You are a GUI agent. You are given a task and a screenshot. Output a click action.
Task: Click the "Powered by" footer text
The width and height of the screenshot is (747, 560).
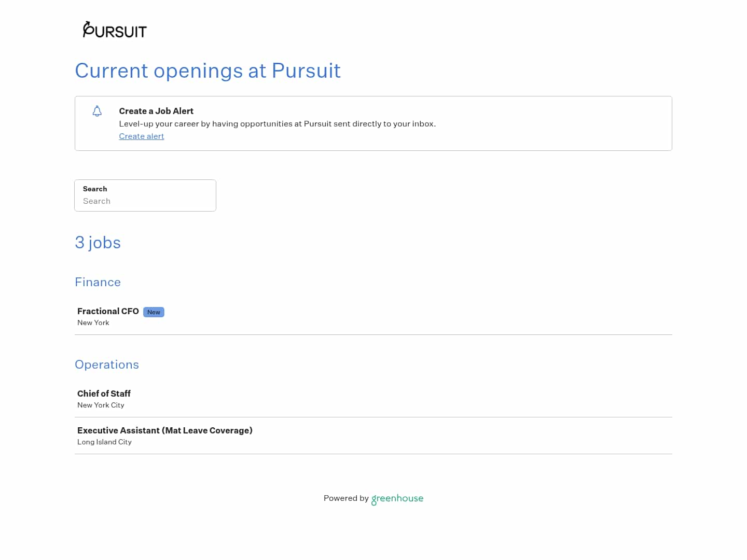pos(345,498)
